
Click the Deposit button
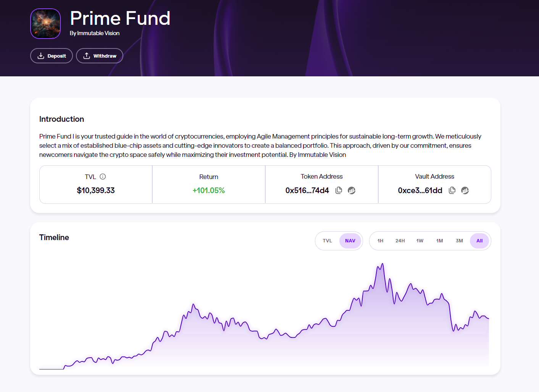click(52, 56)
